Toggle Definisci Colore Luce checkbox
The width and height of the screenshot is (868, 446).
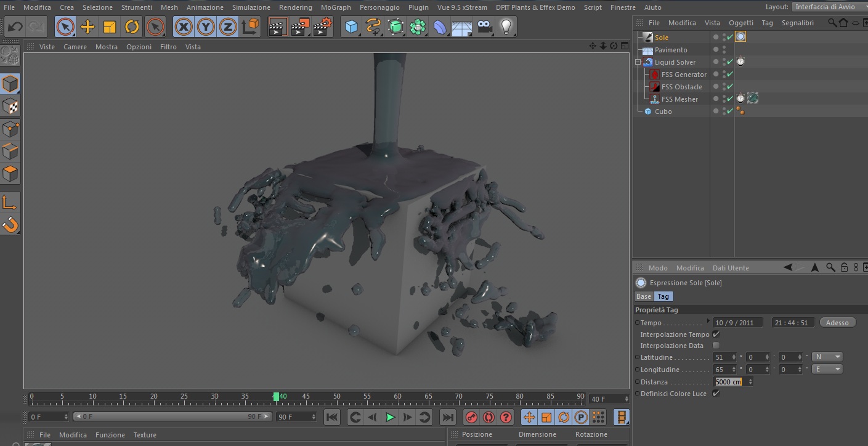click(x=716, y=394)
